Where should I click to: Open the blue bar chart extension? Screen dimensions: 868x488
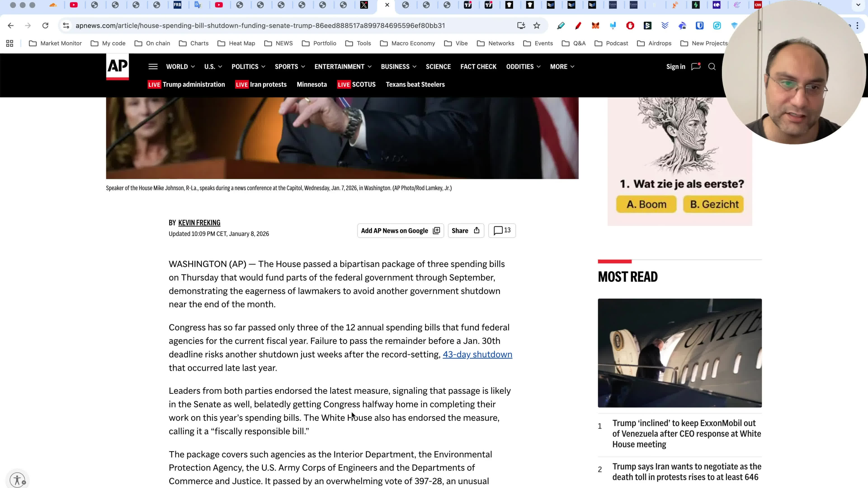[613, 26]
